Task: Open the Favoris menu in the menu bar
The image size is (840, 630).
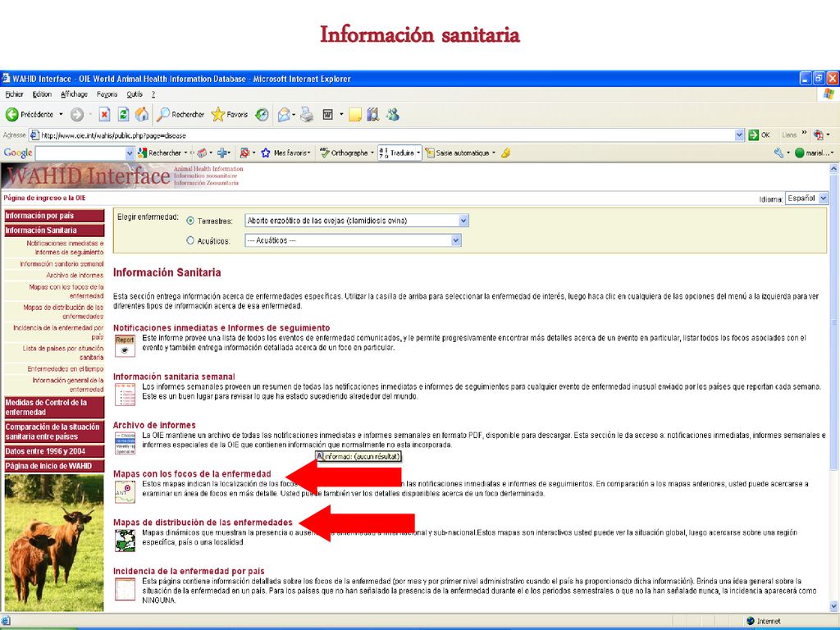Action: tap(107, 94)
